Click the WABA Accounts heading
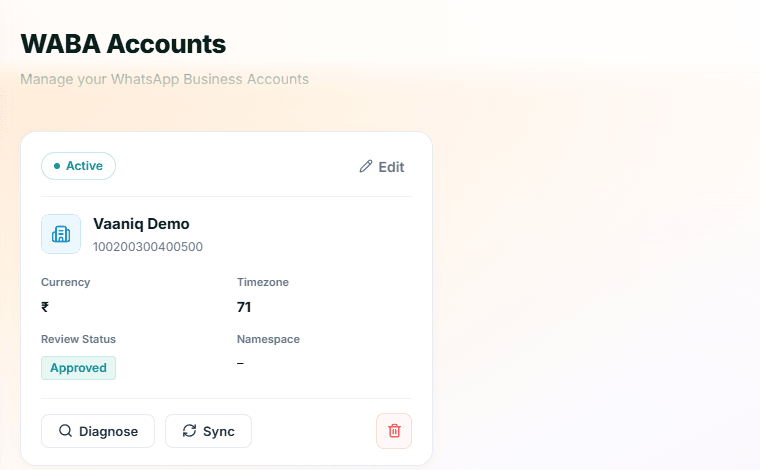 123,44
